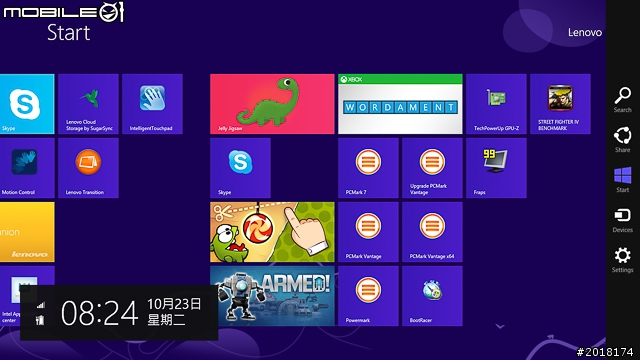Open the BootRacer tile

click(x=432, y=296)
